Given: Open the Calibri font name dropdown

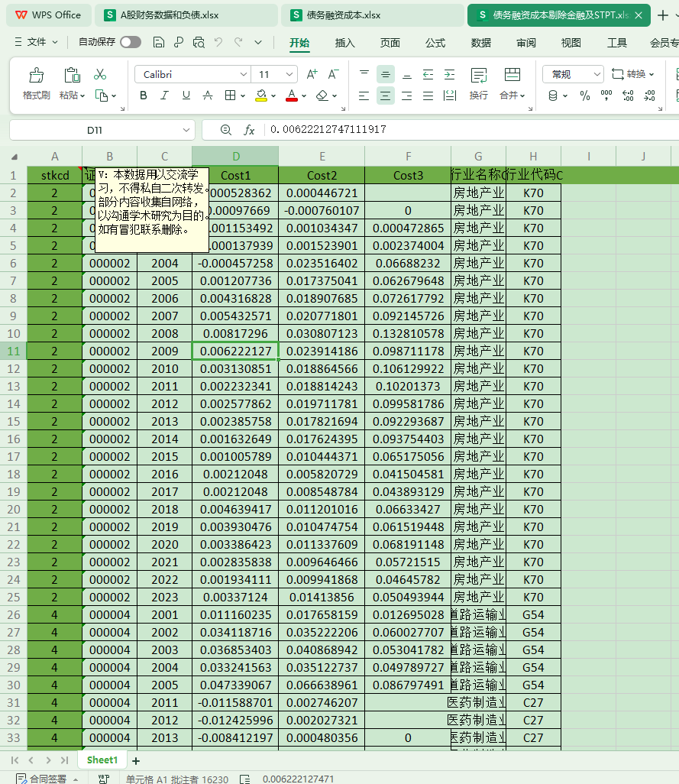Looking at the screenshot, I should (244, 74).
